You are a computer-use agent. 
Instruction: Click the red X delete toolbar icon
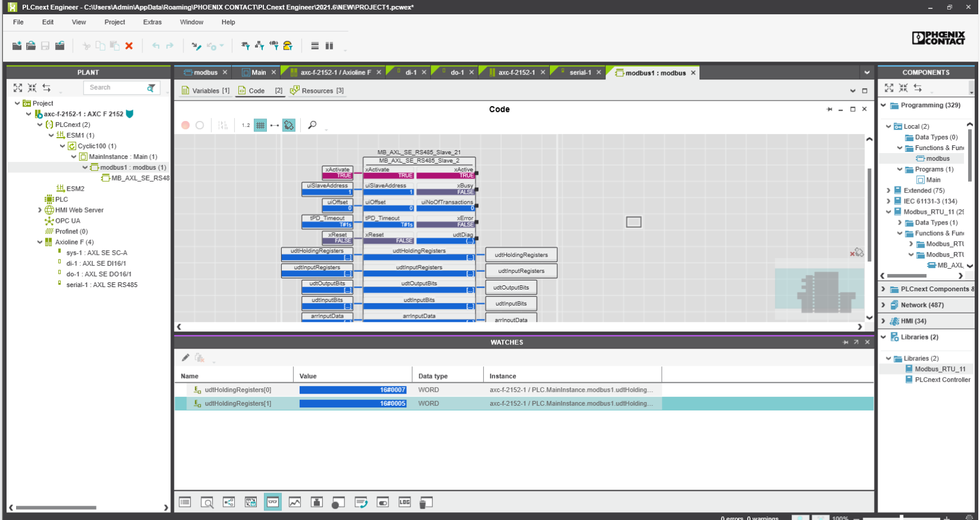click(129, 46)
